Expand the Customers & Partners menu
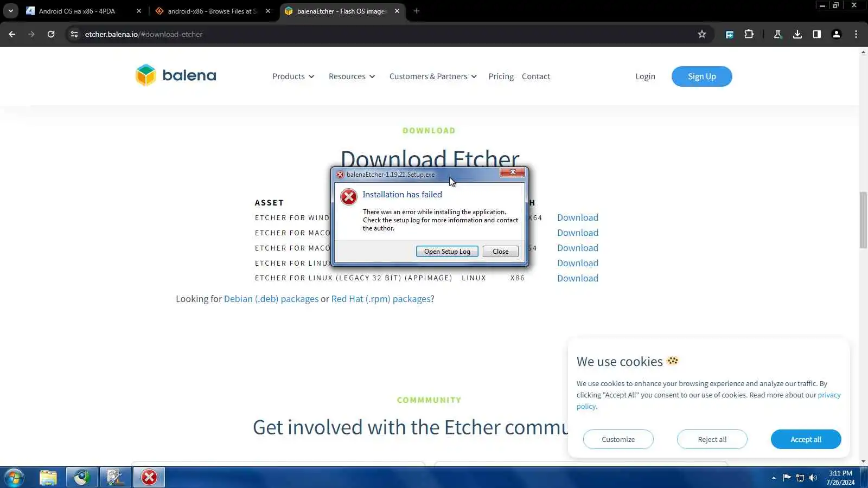 click(433, 76)
